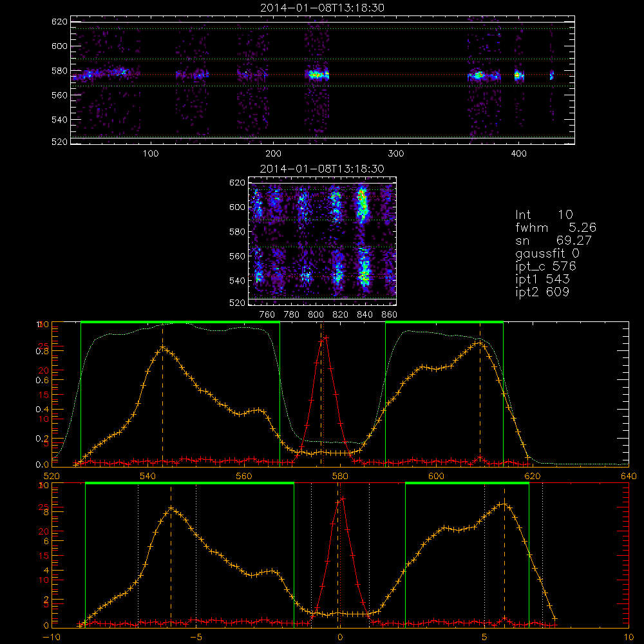Screen dimensions: 644x644
Task: Click red y-axis label 15 of upper profile plot
Action: click(44, 395)
